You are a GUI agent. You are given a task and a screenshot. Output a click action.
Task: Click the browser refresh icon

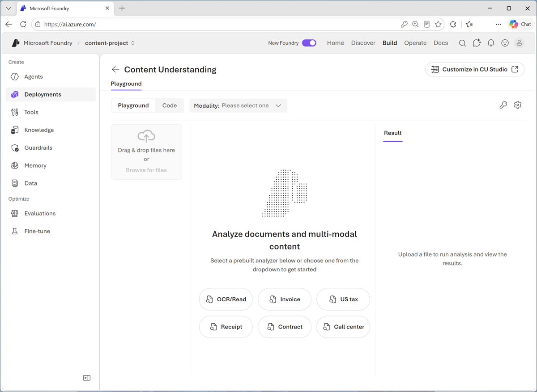23,25
